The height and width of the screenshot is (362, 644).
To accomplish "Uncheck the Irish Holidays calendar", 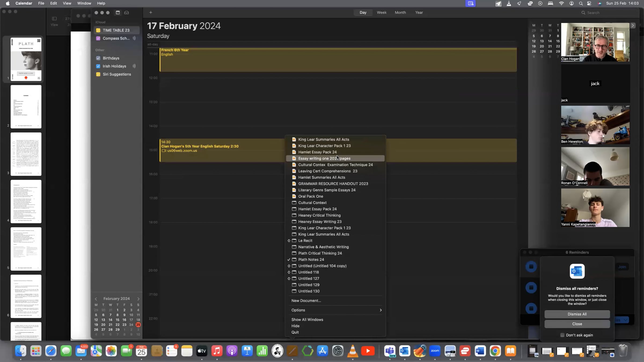I will (98, 66).
